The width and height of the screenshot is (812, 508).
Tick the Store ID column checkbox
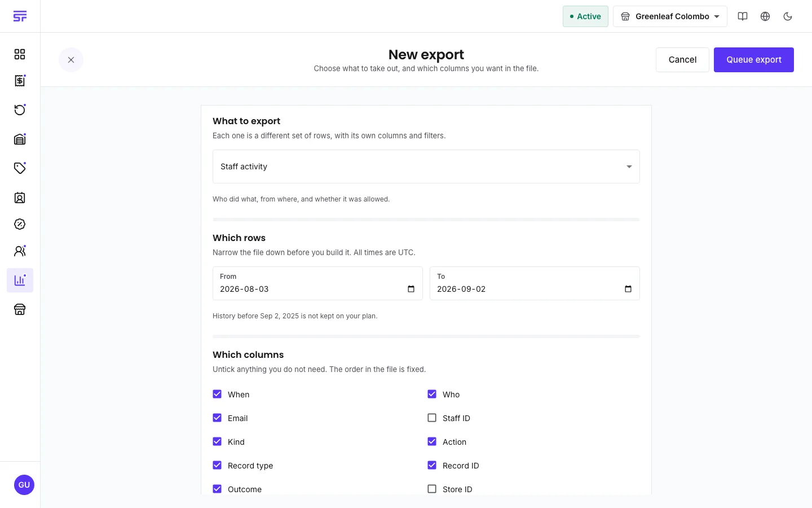432,489
